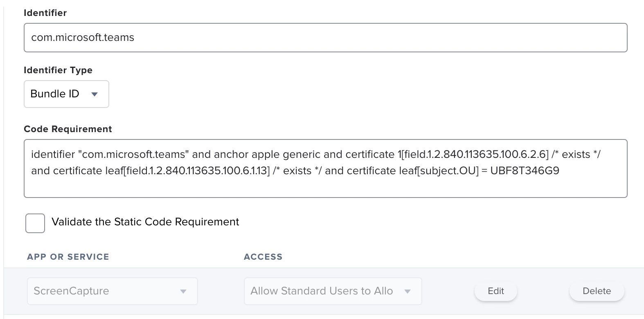Click the Validate the Static Code Requirement text
The height and width of the screenshot is (319, 644).
145,222
